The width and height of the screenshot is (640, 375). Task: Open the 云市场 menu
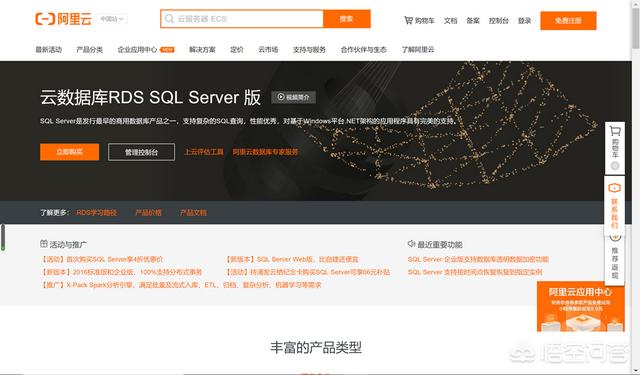click(268, 49)
